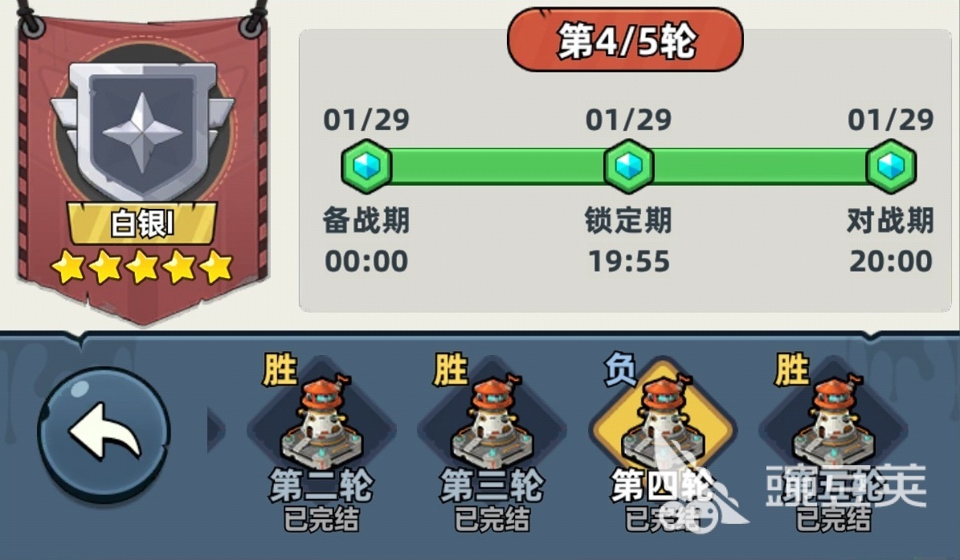960x560 pixels.
Task: Click the 20:00 battle time text
Action: click(891, 261)
